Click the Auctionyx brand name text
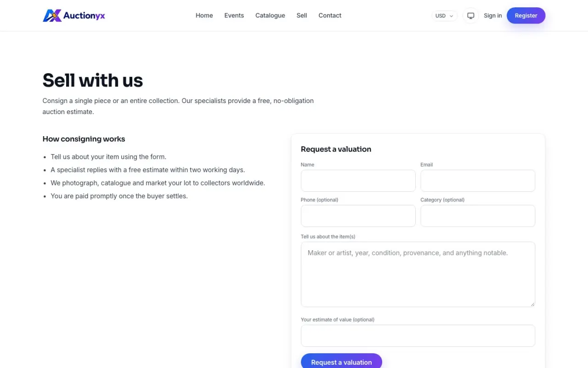The height and width of the screenshot is (368, 588). coord(84,16)
